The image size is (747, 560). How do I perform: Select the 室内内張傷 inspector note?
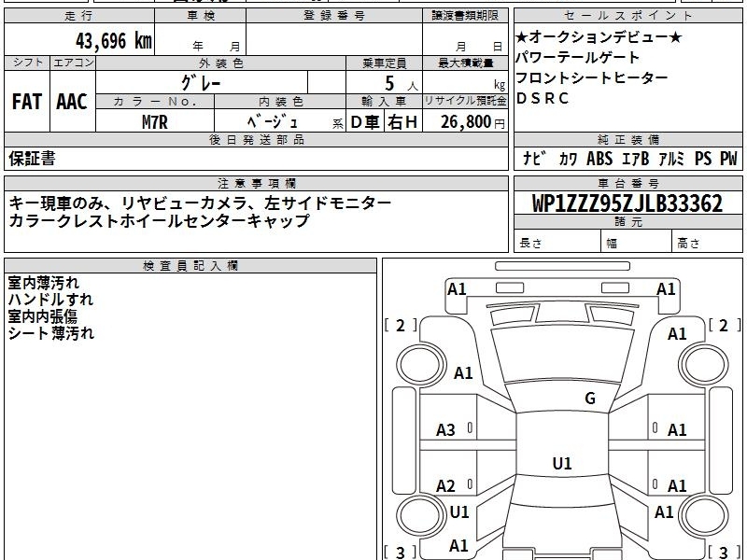coord(42,316)
